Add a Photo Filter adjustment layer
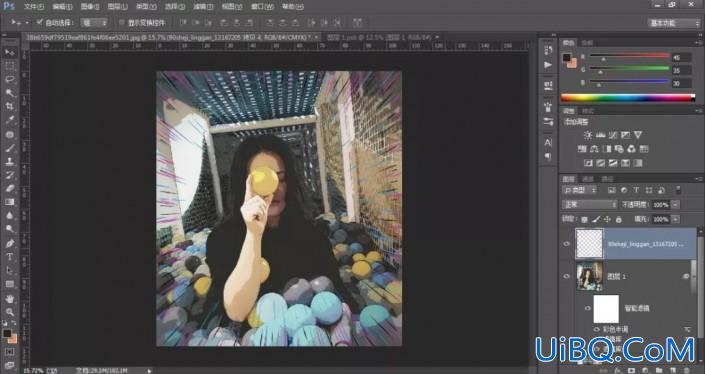705x374 pixels. [x=619, y=149]
